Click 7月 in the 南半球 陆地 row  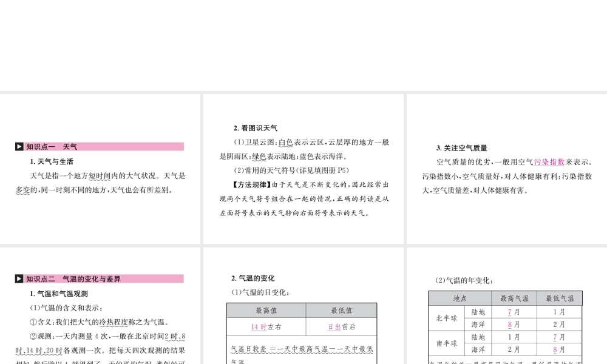pyautogui.click(x=560, y=337)
